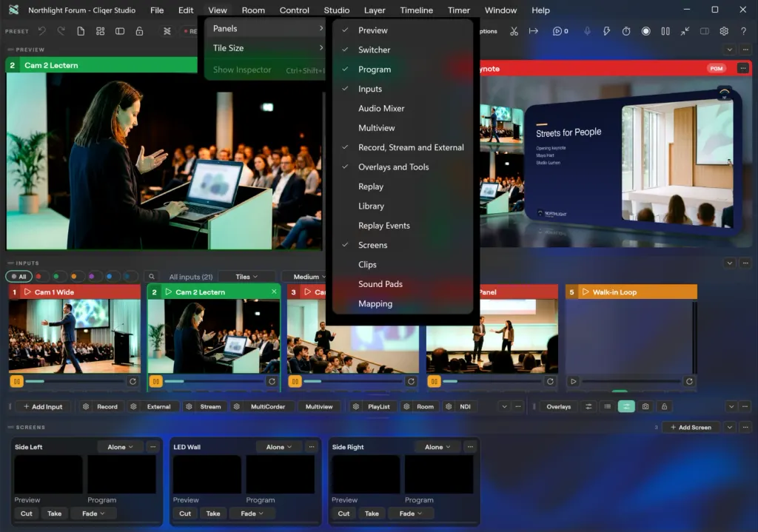Click the unlock padlock icon in top toolbar
Viewport: 758px width, 532px height.
[x=139, y=31]
